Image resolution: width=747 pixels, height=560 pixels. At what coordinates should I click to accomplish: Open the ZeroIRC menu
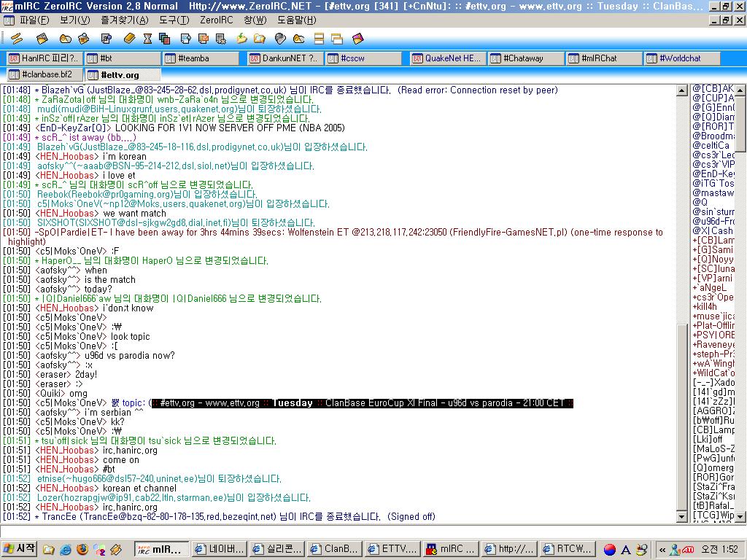(216, 20)
